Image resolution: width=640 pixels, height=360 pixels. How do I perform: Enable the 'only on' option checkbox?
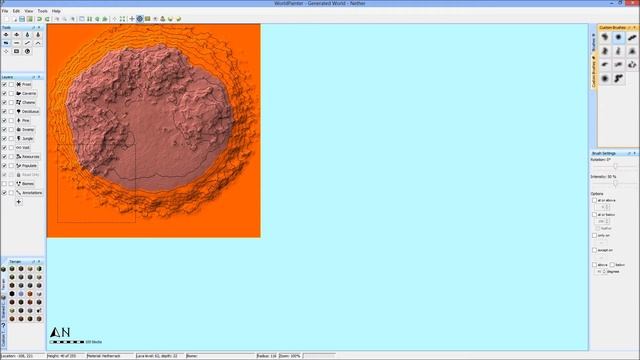click(594, 236)
